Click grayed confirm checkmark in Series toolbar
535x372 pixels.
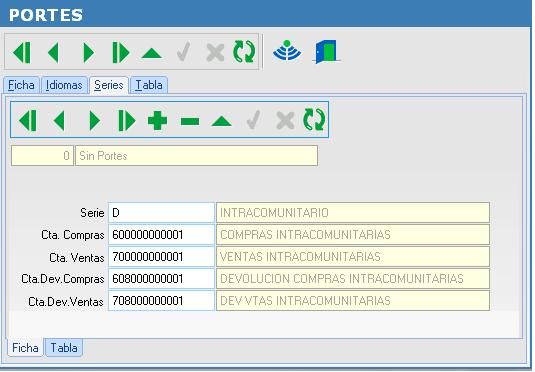coord(254,120)
